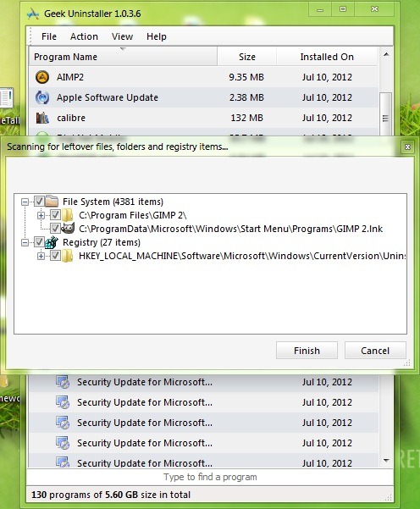This screenshot has width=420, height=509.
Task: Click the Cancel button
Action: point(375,351)
